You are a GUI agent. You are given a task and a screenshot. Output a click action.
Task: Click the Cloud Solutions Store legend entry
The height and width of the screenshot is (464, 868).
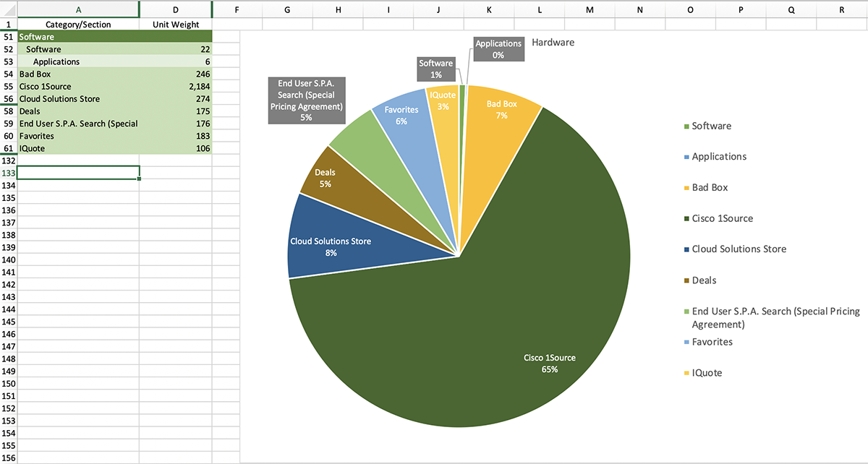(x=733, y=249)
